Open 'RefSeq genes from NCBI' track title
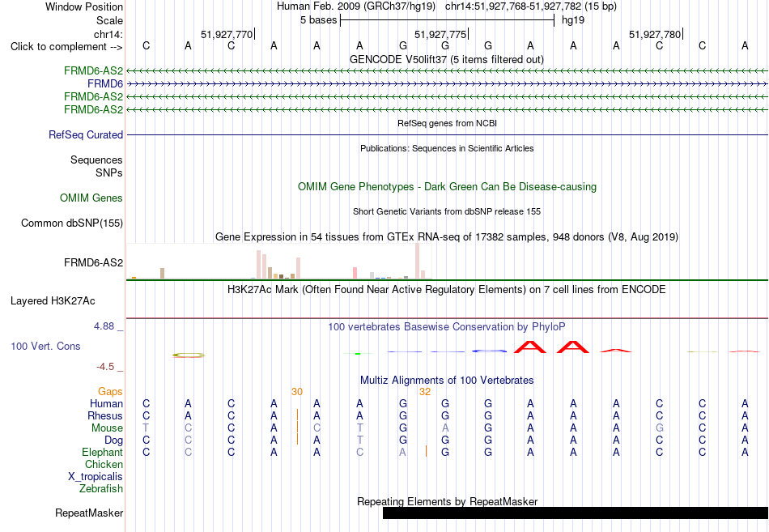The width and height of the screenshot is (769, 532). (x=447, y=123)
